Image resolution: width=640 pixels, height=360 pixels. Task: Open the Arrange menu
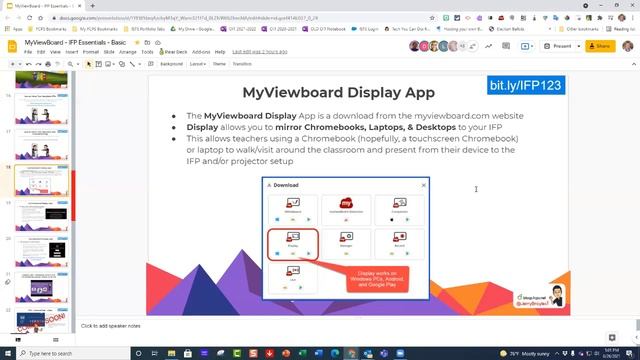click(128, 52)
